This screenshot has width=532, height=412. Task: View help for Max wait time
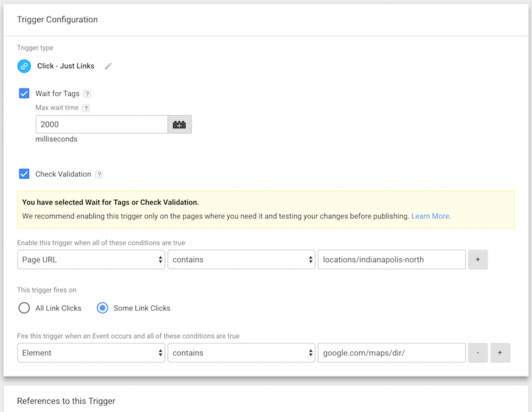[86, 108]
